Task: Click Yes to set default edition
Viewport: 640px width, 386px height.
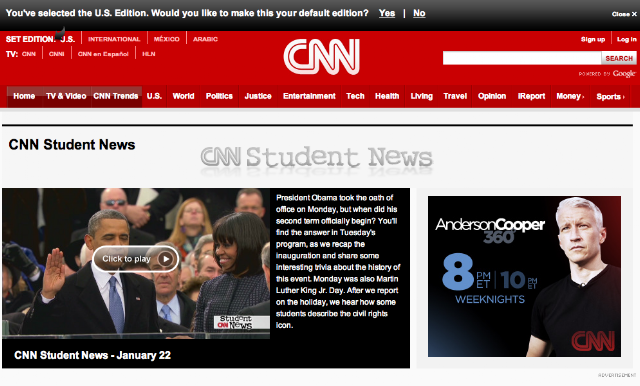Action: coord(387,13)
